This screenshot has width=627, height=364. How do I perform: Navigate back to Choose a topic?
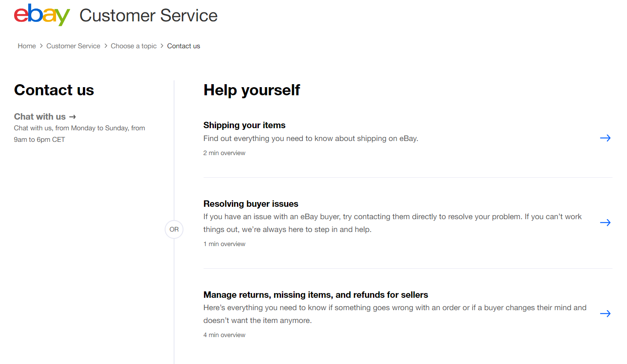133,46
